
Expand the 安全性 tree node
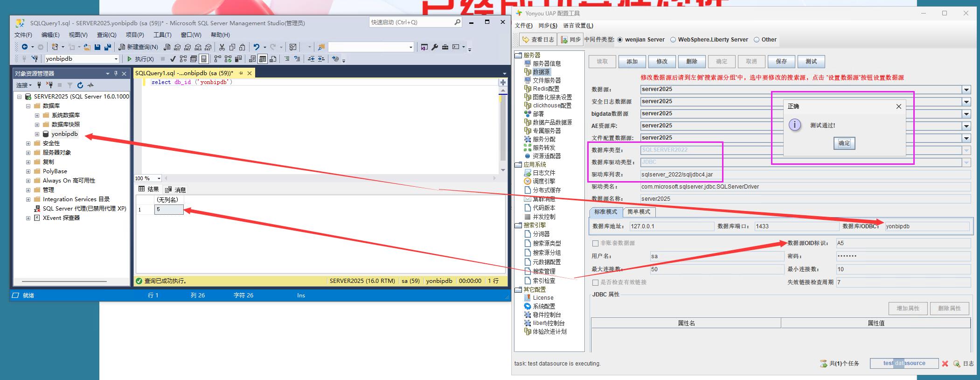(x=28, y=143)
